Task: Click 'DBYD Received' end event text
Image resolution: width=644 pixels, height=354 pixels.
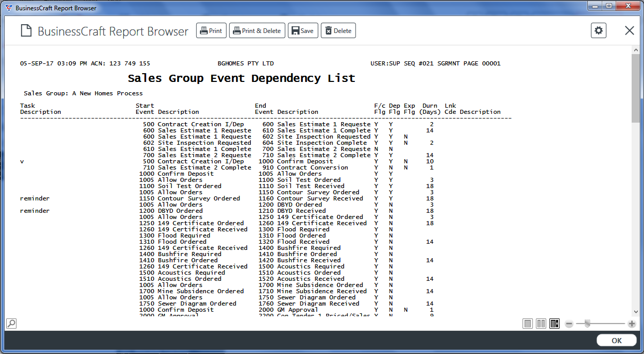Action: pyautogui.click(x=301, y=211)
